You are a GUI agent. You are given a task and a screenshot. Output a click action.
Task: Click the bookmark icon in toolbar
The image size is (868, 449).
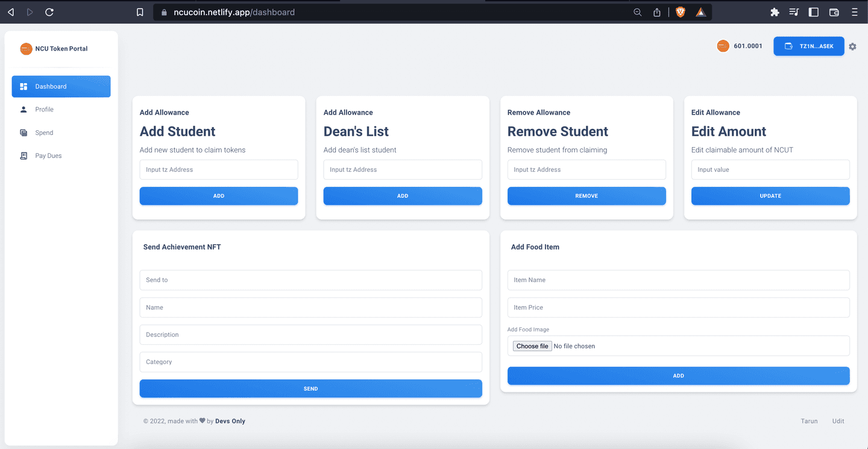click(140, 12)
